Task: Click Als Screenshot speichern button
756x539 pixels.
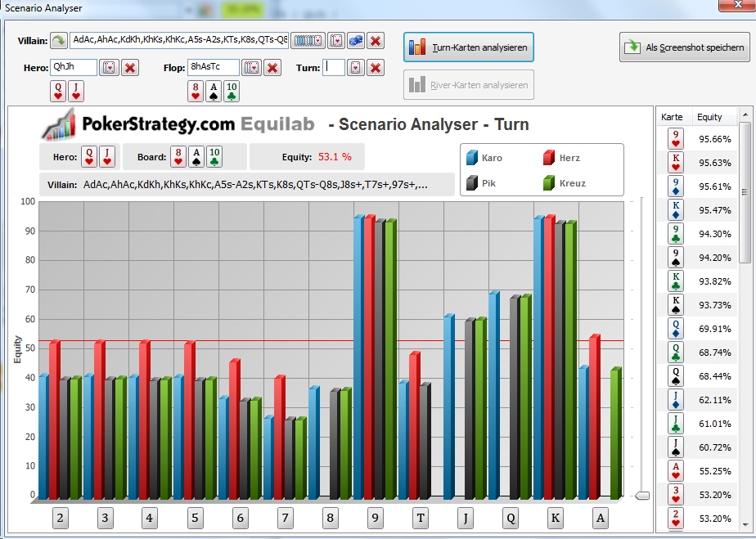Action: point(685,47)
